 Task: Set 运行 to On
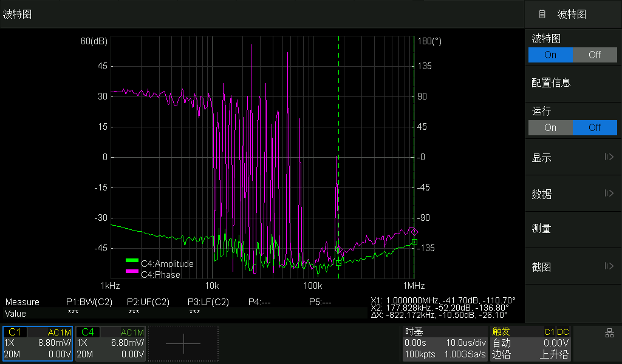[x=550, y=128]
